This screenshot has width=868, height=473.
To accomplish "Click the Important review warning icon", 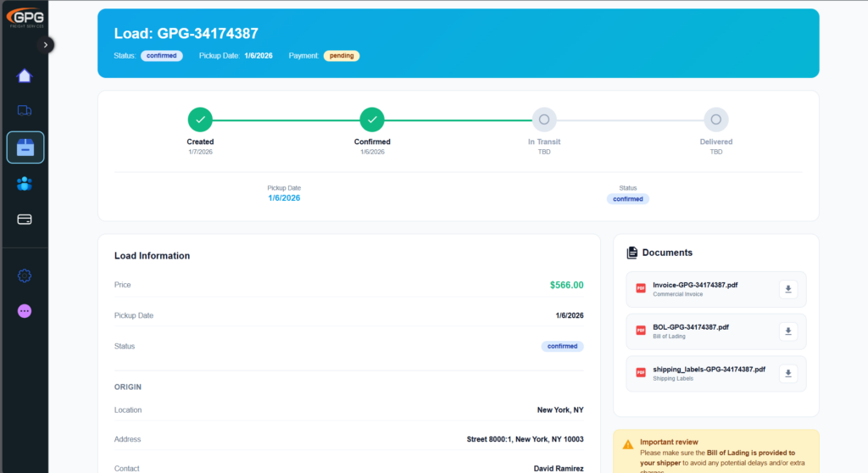I will tap(628, 444).
